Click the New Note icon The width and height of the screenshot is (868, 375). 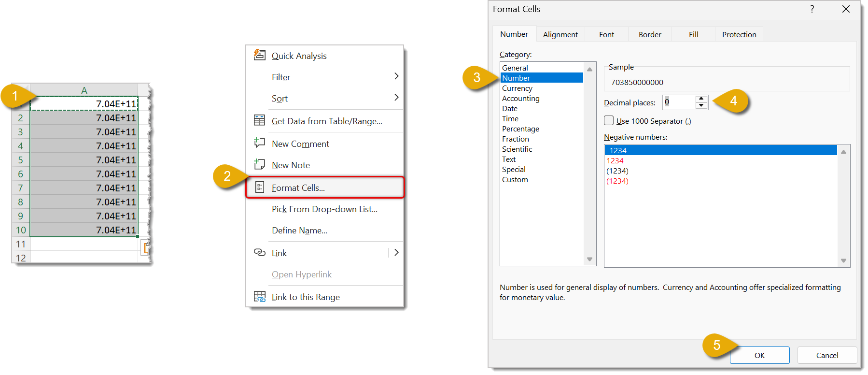point(260,164)
